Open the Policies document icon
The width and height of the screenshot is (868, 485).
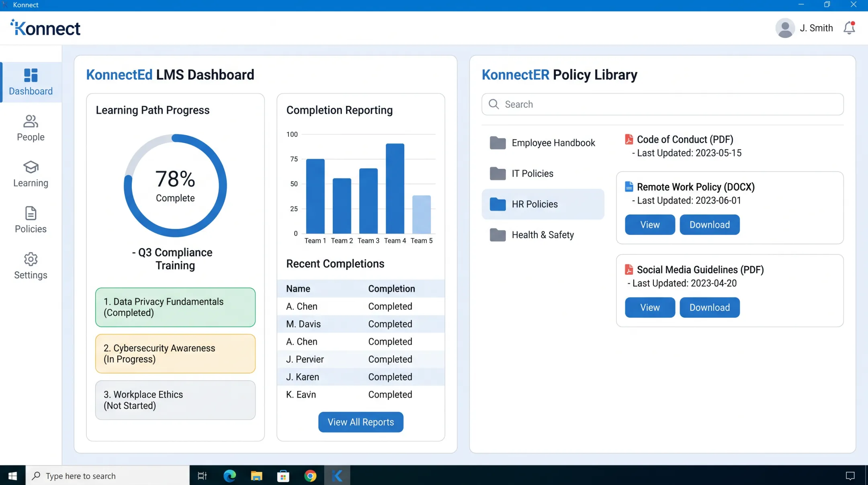[31, 213]
